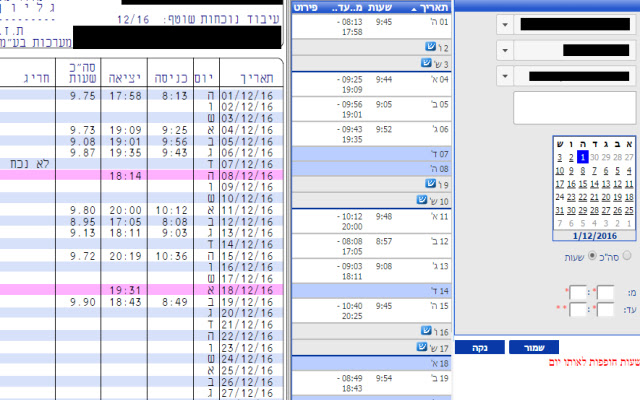
Task: Select day 19 in the calendar
Action: [x=618, y=197]
